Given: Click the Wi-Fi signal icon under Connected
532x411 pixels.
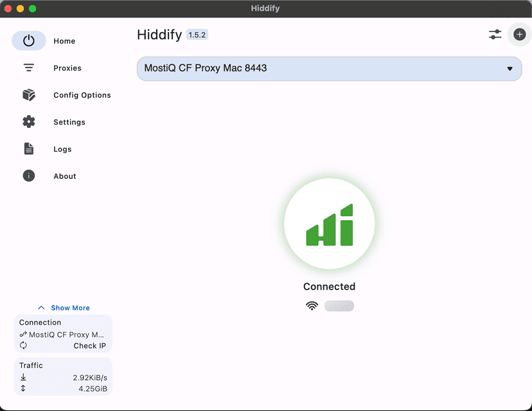Looking at the screenshot, I should 312,306.
